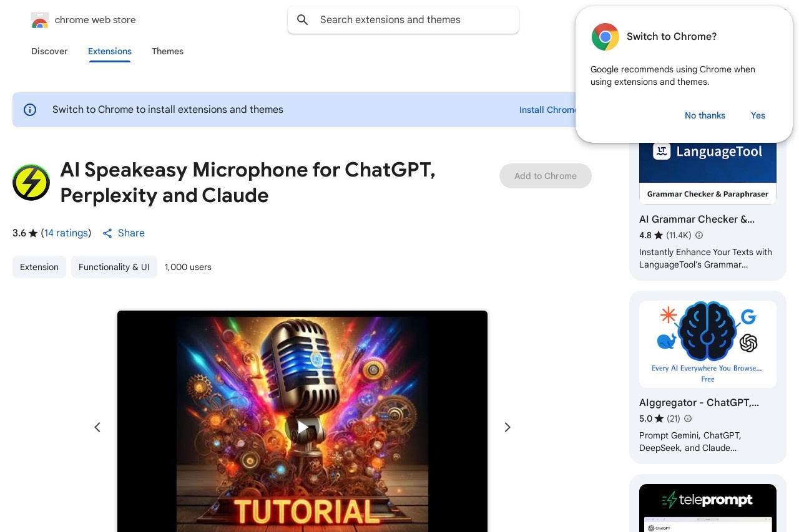Open the Discover tab
This screenshot has height=532, width=799.
(49, 51)
